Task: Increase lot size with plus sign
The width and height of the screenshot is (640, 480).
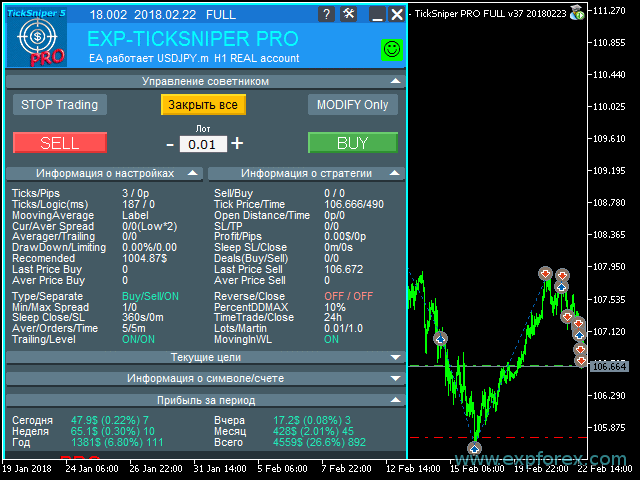Action: coord(237,144)
